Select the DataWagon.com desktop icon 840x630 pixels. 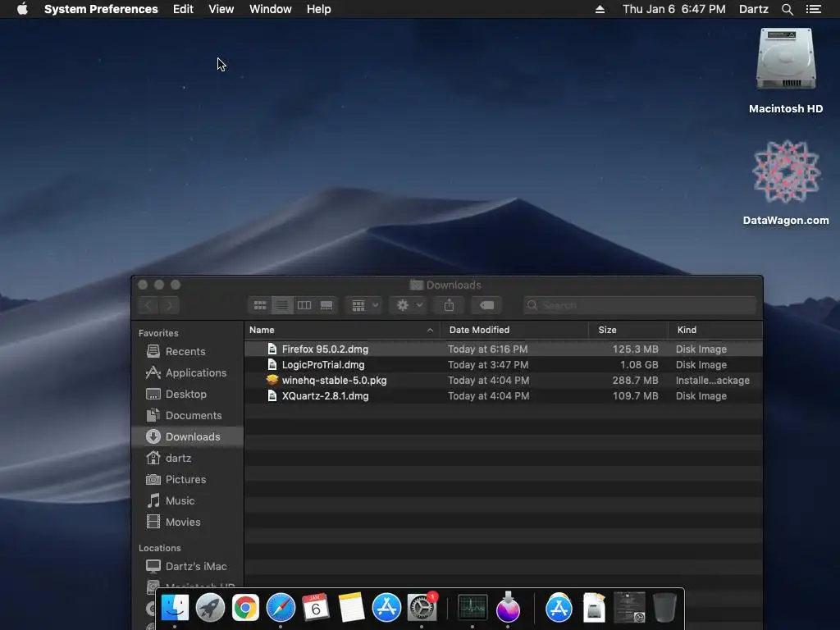pos(785,171)
